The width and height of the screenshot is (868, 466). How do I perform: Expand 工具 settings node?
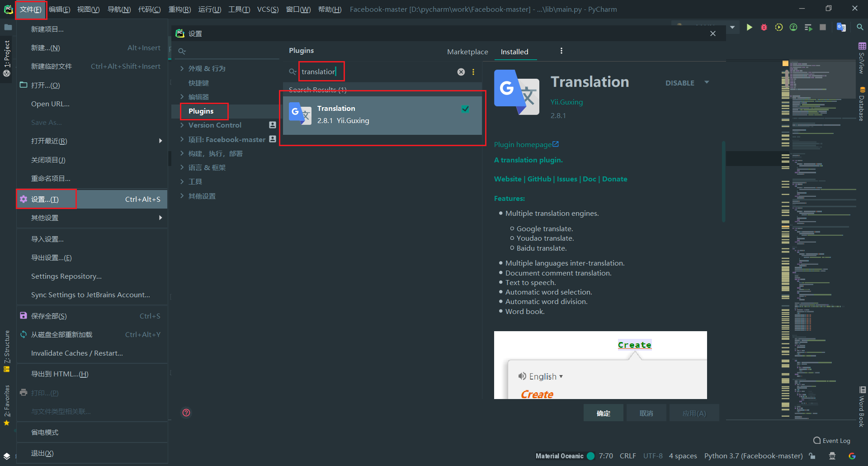coord(182,181)
